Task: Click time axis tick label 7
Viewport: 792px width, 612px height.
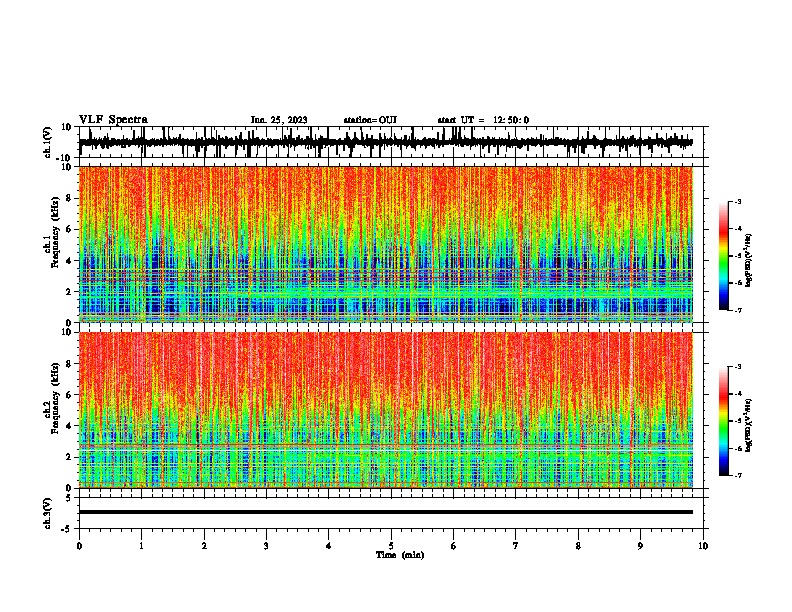Action: 516,546
